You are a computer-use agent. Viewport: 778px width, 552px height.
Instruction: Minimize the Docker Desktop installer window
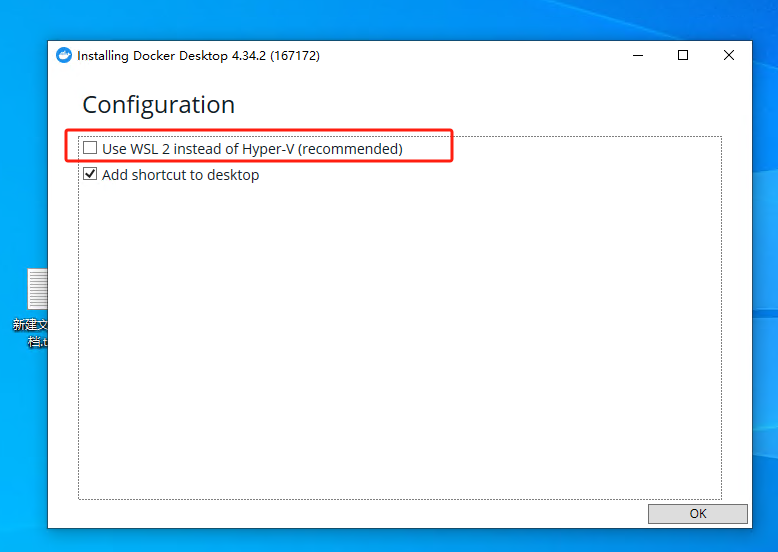pyautogui.click(x=637, y=56)
